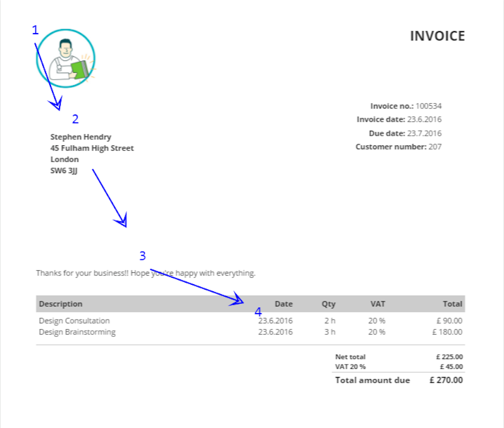504x428 pixels.
Task: Click the blue annotation number 3
Action: (x=143, y=256)
